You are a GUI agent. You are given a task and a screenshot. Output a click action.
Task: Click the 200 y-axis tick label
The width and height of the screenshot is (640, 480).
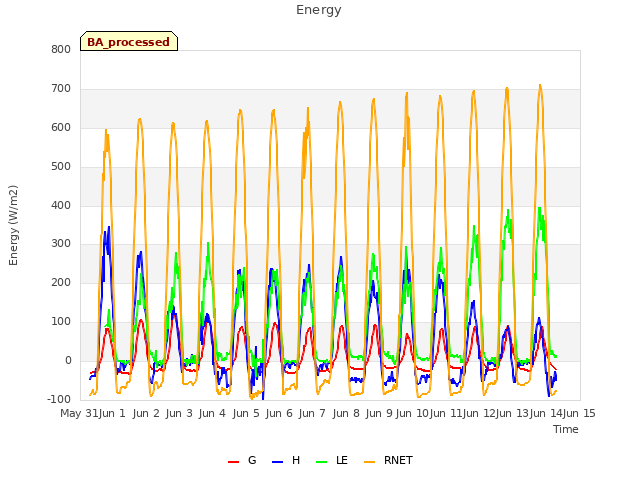[61, 282]
